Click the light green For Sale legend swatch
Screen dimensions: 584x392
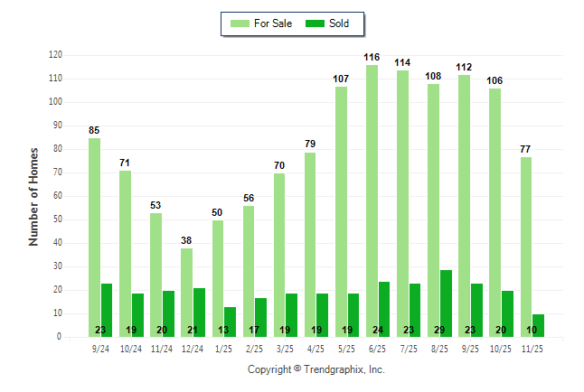pos(239,23)
